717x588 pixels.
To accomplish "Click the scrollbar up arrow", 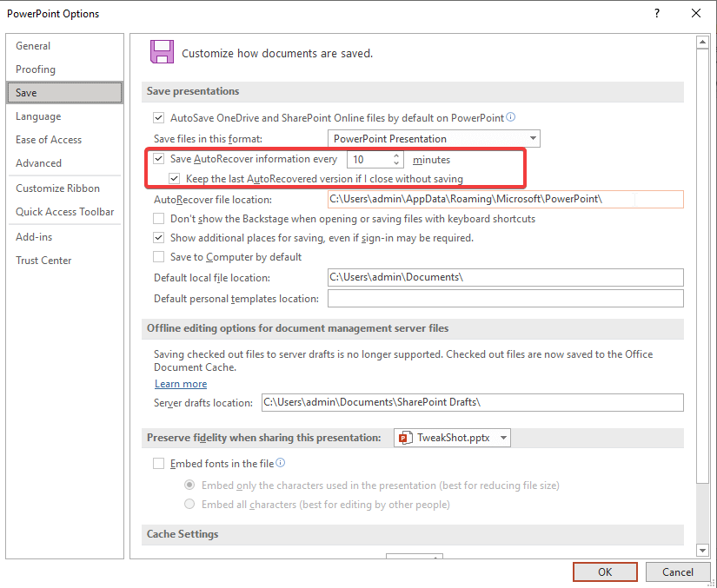I will click(x=702, y=43).
